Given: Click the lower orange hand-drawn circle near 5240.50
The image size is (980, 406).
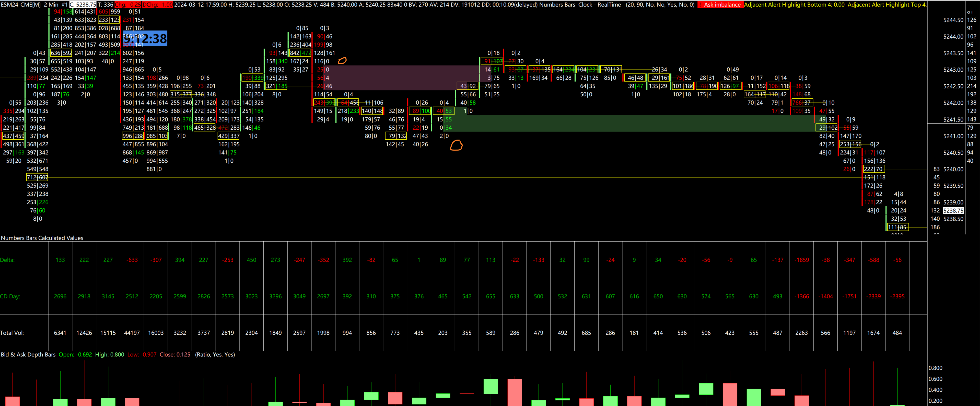Looking at the screenshot, I should (456, 145).
